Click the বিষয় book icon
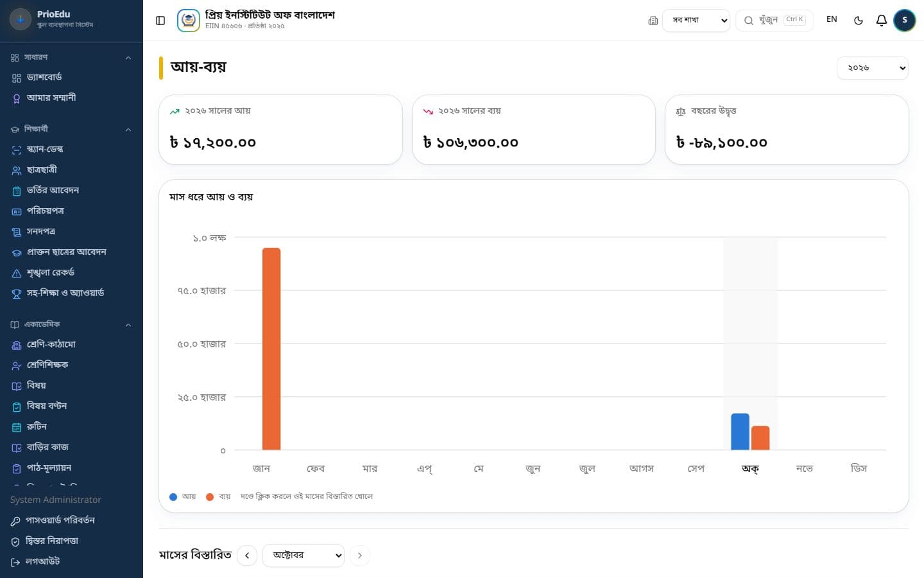924x578 pixels. pos(17,386)
